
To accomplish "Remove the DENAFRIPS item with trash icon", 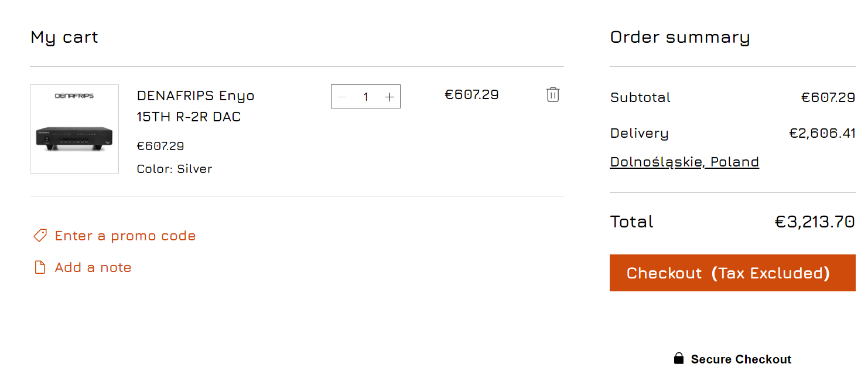I will coord(553,95).
